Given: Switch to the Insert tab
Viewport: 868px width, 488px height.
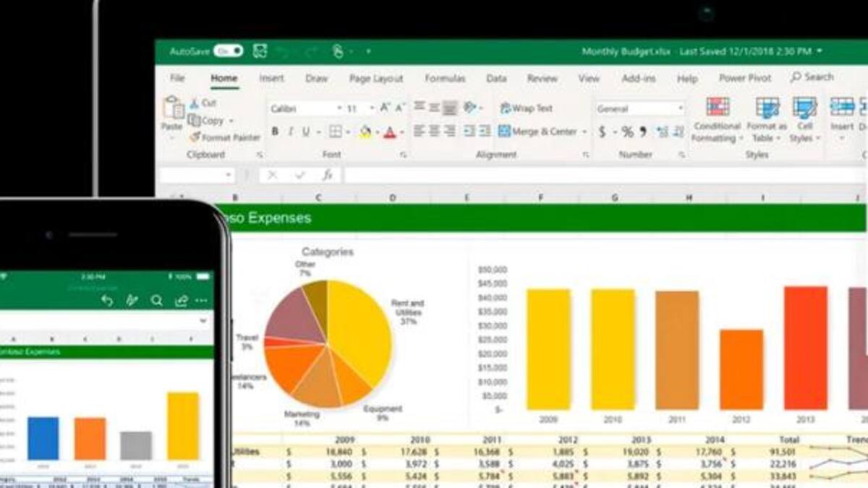Looking at the screenshot, I should [x=271, y=78].
